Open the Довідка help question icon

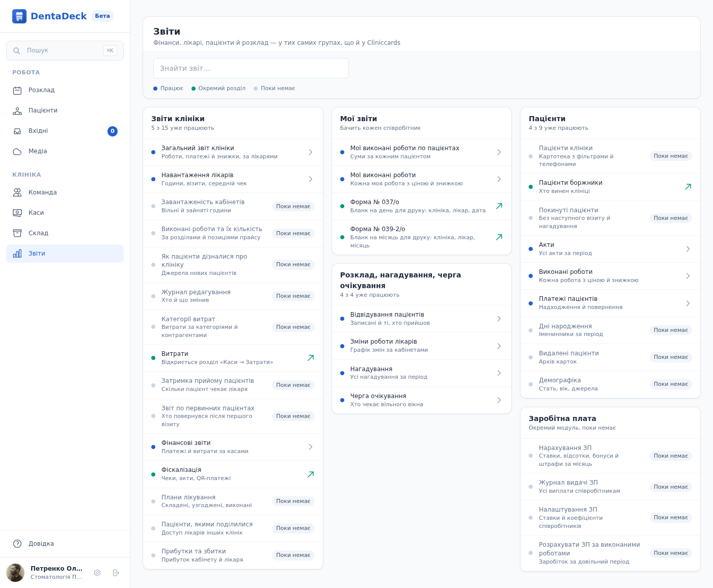point(17,544)
